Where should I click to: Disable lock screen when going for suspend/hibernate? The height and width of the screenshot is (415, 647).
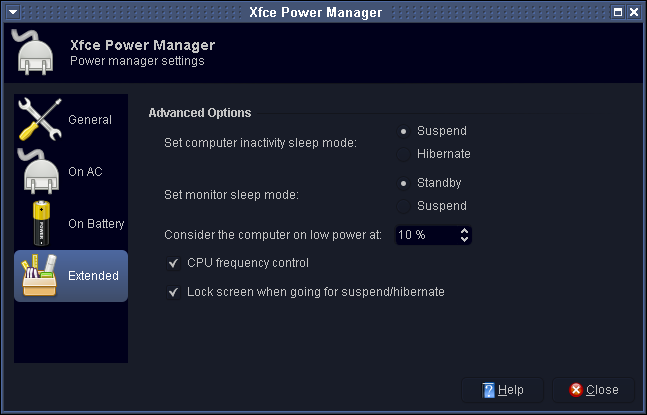click(173, 292)
